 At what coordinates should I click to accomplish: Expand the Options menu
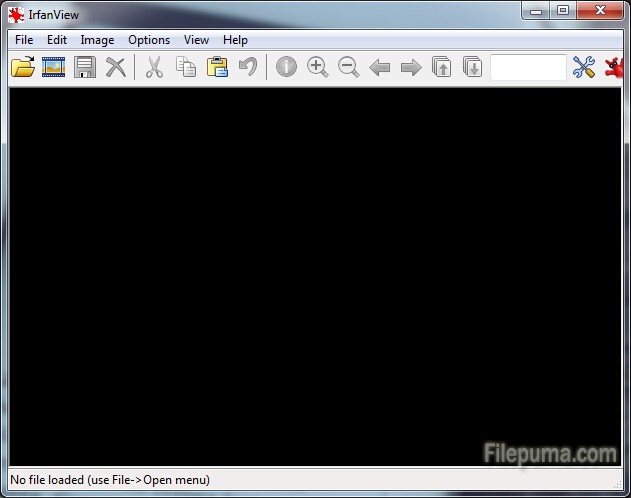click(x=149, y=40)
